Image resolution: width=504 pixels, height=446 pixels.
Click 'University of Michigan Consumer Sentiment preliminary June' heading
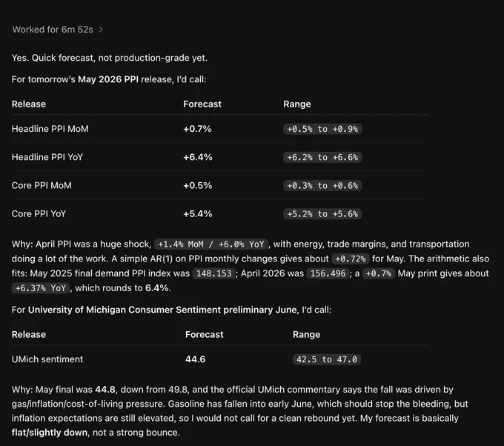pos(162,310)
